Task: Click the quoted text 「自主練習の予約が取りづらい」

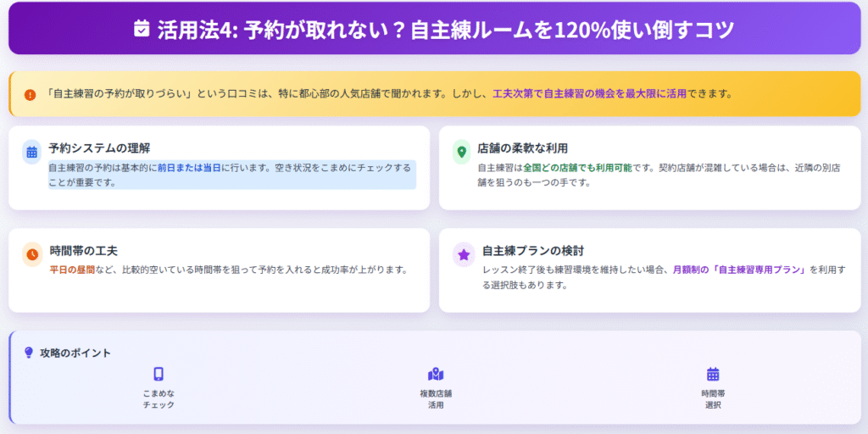Action: pyautogui.click(x=119, y=94)
